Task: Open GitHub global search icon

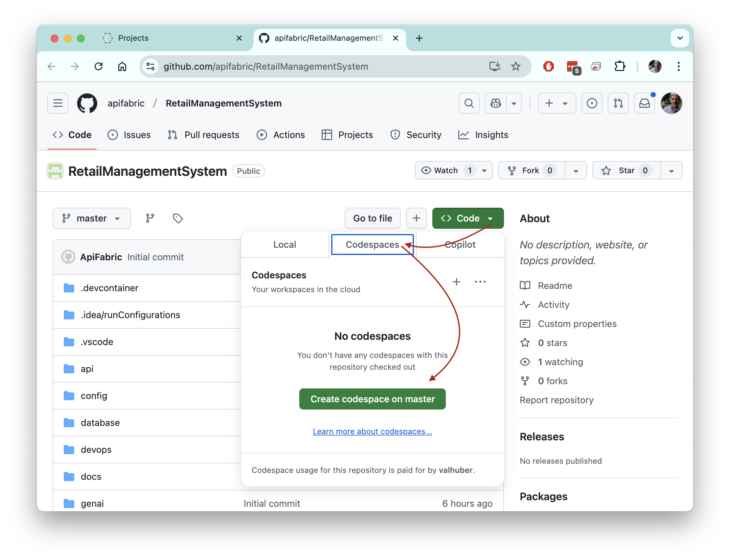Action: coord(469,103)
